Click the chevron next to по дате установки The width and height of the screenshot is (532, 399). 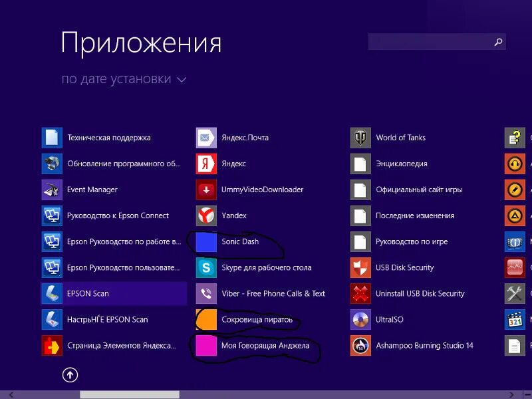click(x=182, y=80)
